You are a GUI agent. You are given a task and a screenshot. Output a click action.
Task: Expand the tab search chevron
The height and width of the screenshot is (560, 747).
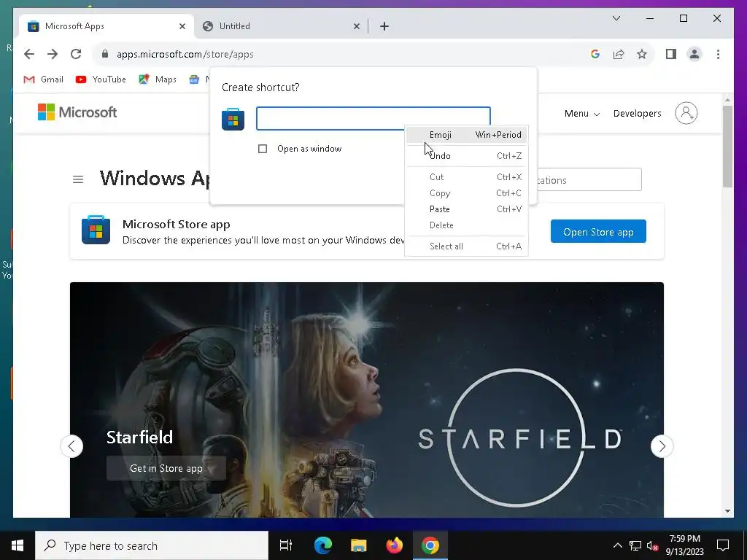pyautogui.click(x=616, y=18)
